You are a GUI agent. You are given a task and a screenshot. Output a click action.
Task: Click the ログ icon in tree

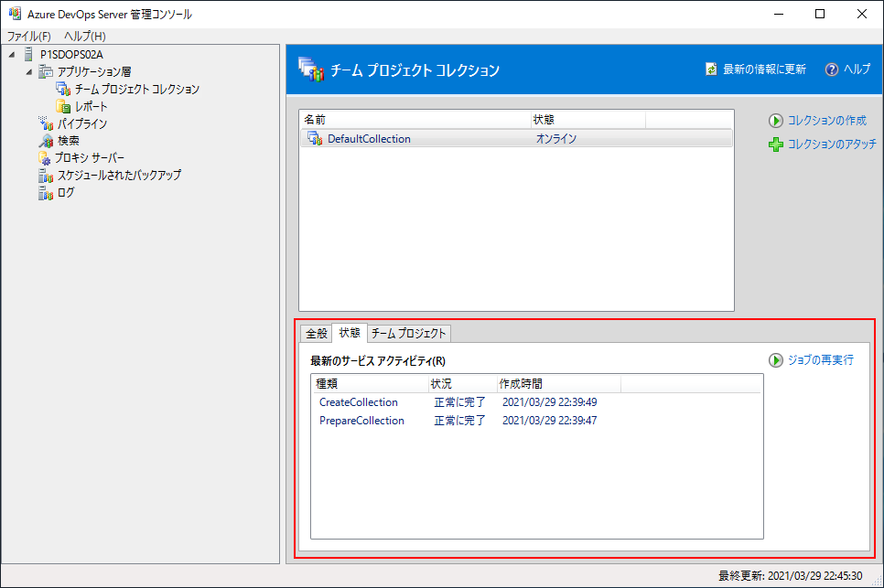[x=47, y=193]
